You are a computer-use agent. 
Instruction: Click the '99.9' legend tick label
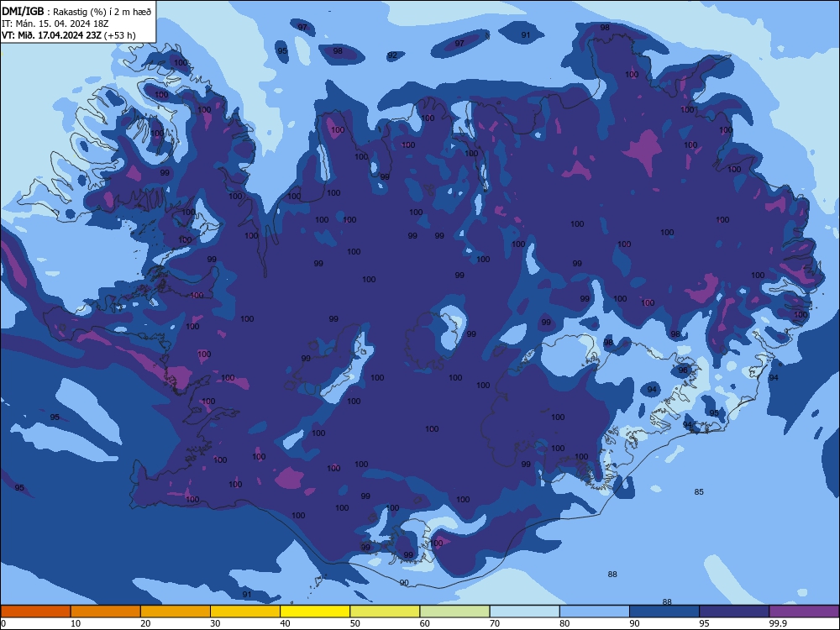pos(778,623)
